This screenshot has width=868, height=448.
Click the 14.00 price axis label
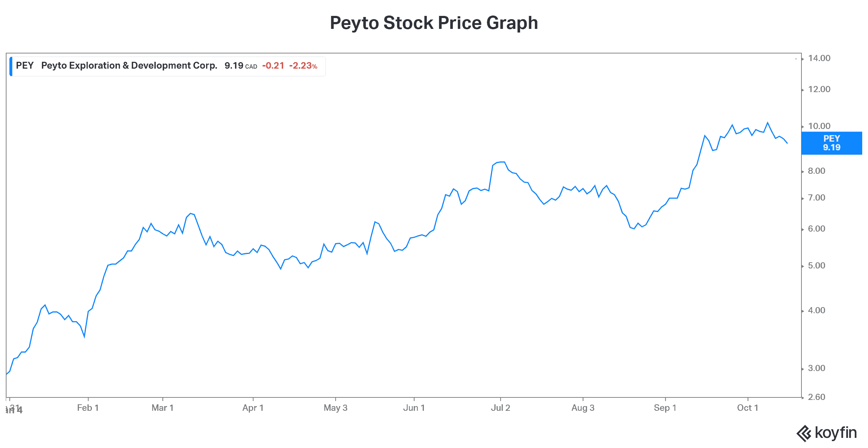pos(819,58)
